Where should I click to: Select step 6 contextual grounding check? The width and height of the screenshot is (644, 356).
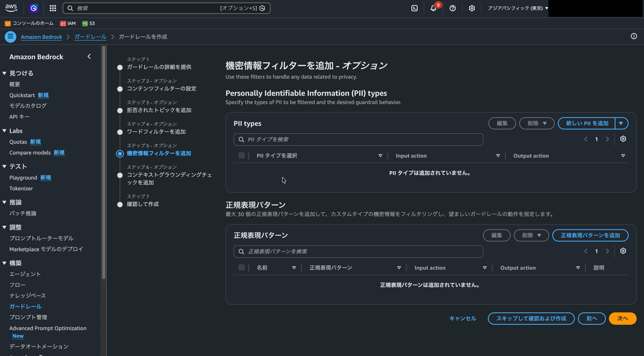click(x=169, y=178)
